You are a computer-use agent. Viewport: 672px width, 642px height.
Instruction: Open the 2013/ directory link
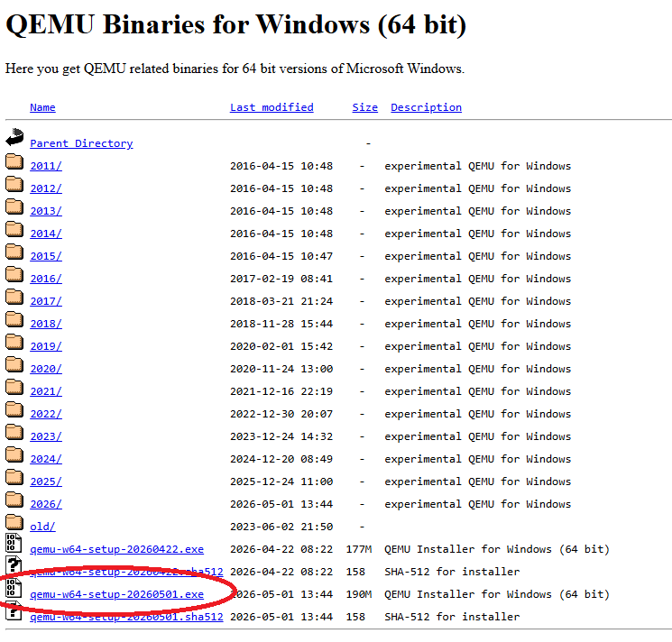(x=46, y=211)
